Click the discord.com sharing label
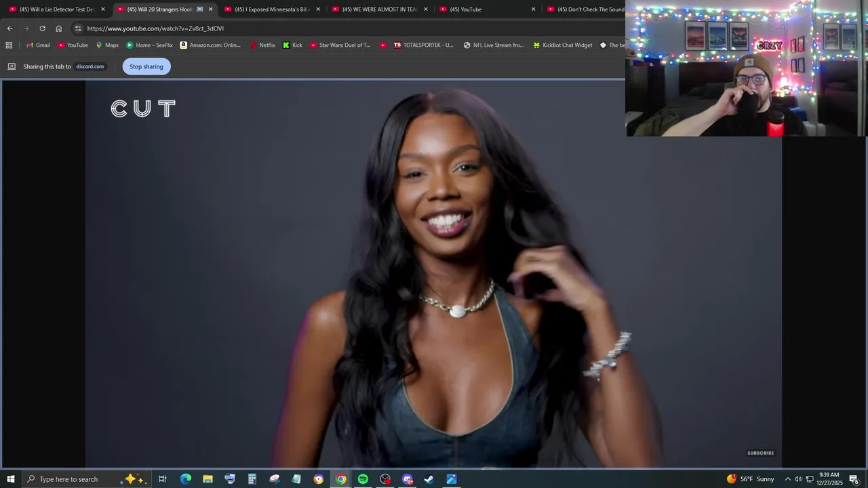The width and height of the screenshot is (868, 488). pos(90,66)
